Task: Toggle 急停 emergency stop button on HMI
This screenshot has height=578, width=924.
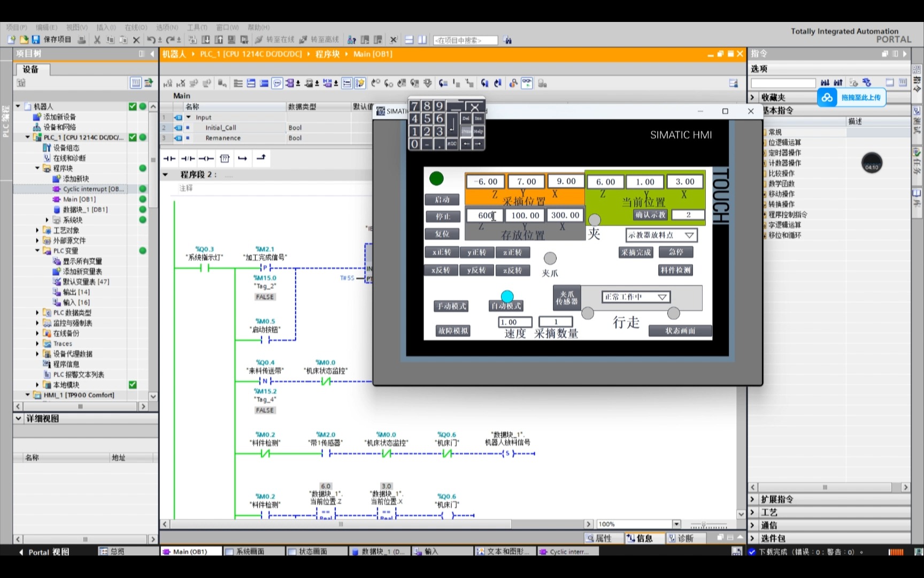Action: point(676,252)
